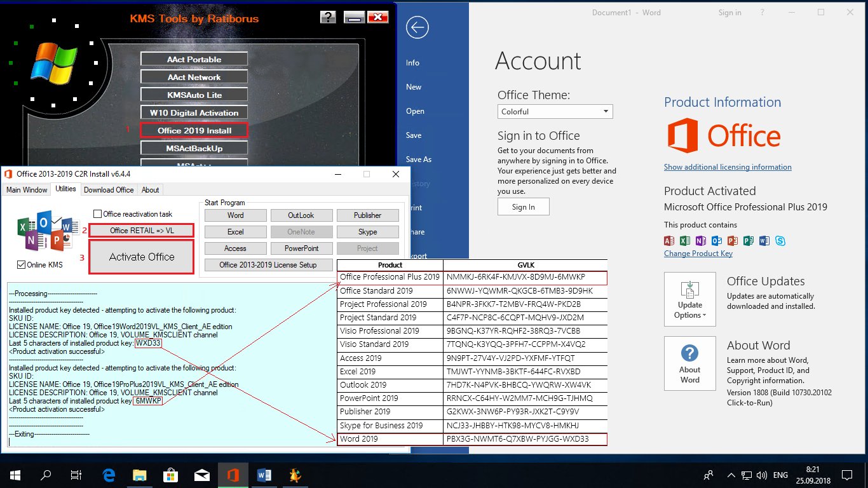Open the About Word button

689,364
